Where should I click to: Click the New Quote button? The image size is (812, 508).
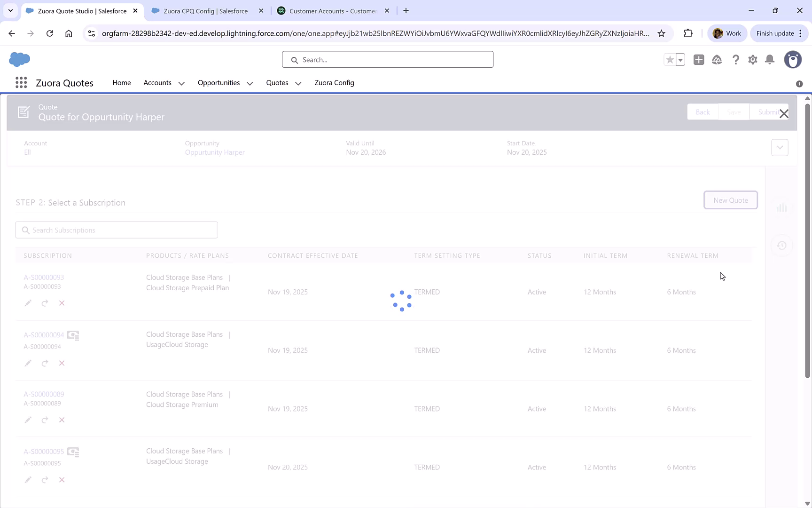tap(730, 200)
